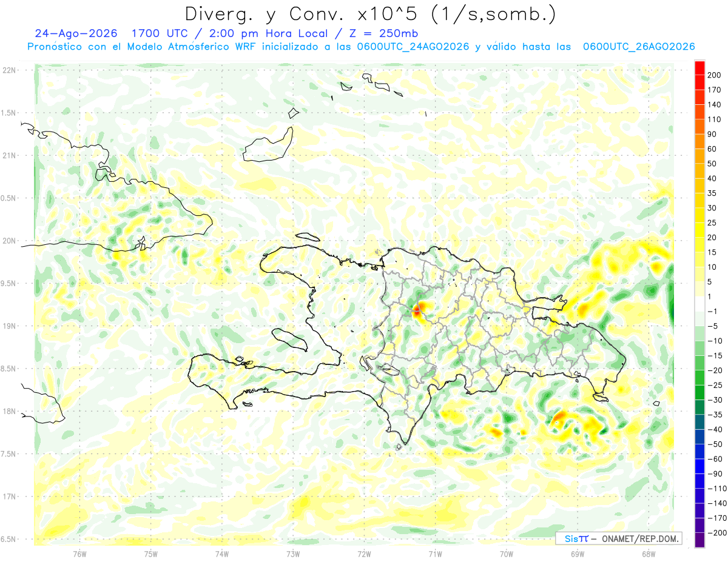Screen dimensions: 728x562
Task: Click the positive '140' color scale label
Action: click(714, 105)
